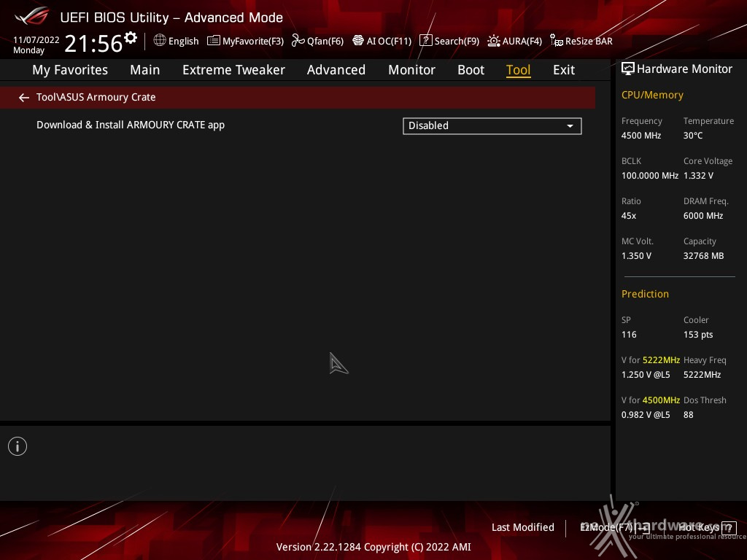Screen dimensions: 747x560
Task: Click the 45x ratio value
Action: pyautogui.click(x=629, y=216)
